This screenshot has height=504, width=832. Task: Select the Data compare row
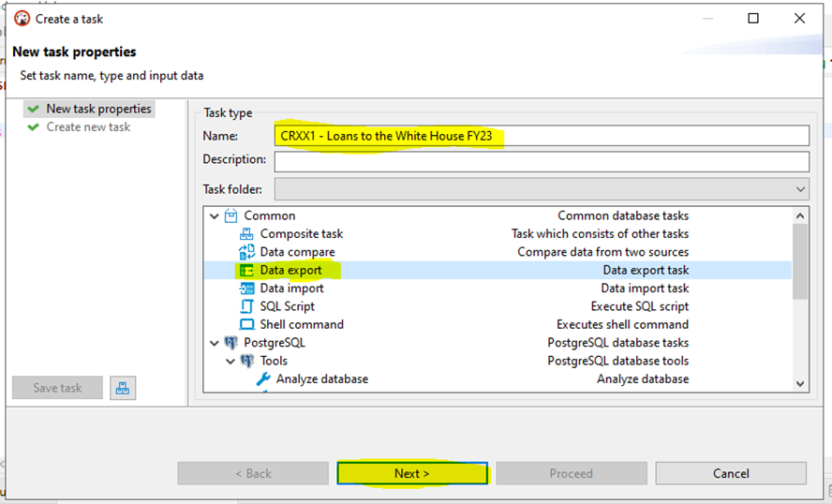tap(498, 251)
